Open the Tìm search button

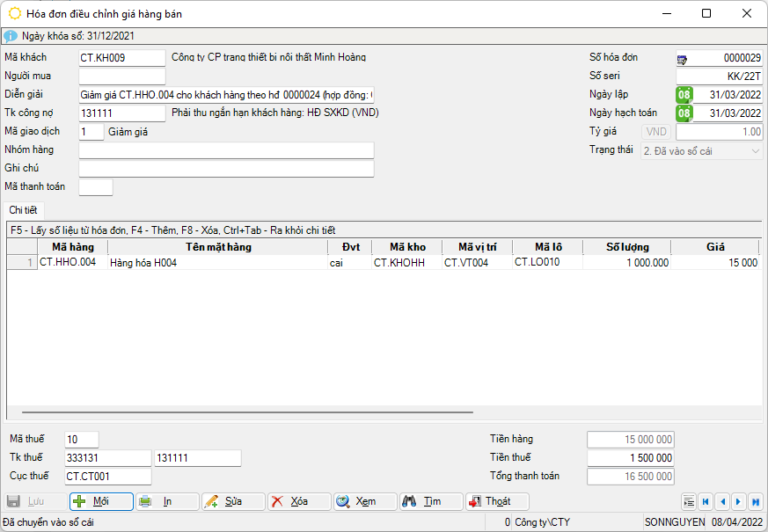[x=431, y=501]
